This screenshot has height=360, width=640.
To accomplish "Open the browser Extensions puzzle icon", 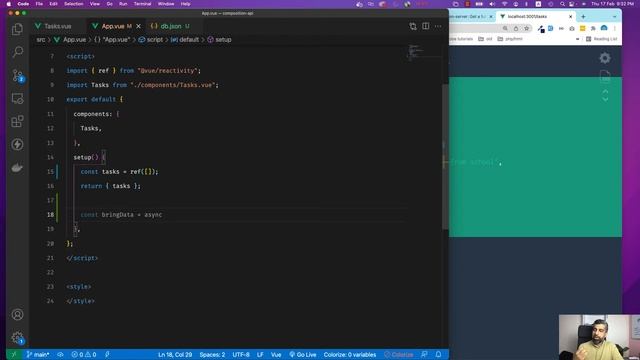I will click(x=593, y=28).
